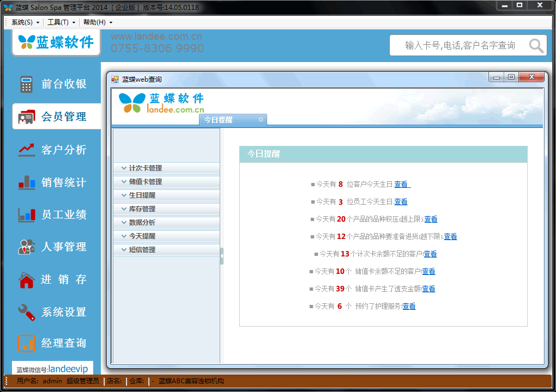556x392 pixels.
Task: View 储值卡 overdraft amounts
Action: [428, 289]
